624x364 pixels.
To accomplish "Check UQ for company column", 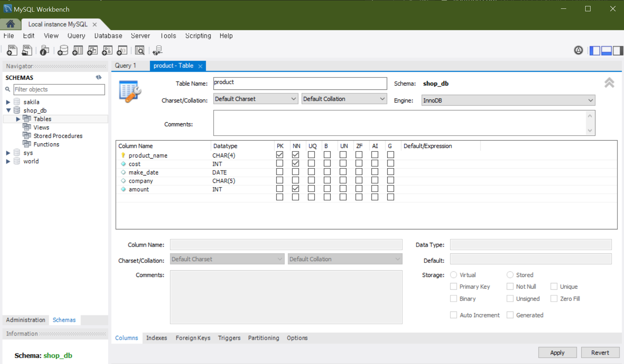I will 311,180.
